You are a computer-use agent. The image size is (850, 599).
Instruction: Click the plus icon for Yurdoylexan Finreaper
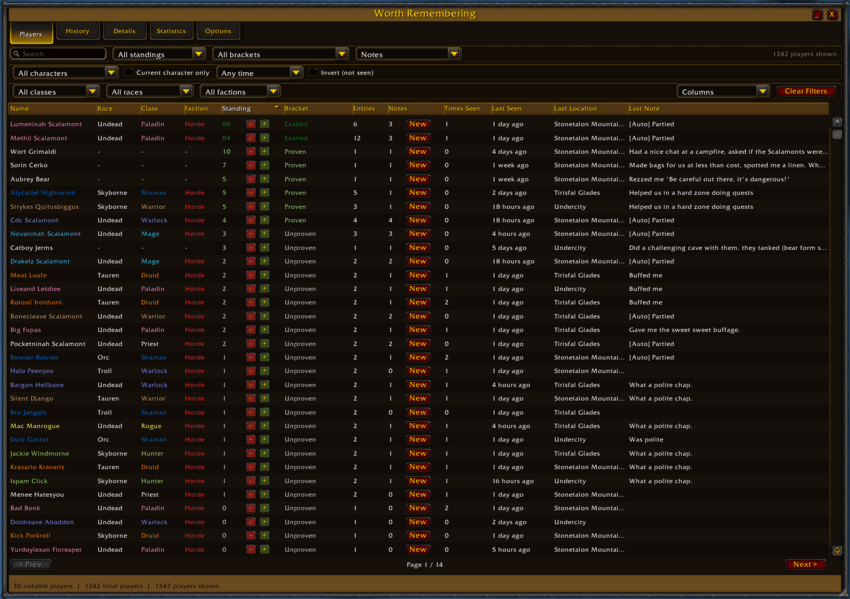tap(265, 550)
